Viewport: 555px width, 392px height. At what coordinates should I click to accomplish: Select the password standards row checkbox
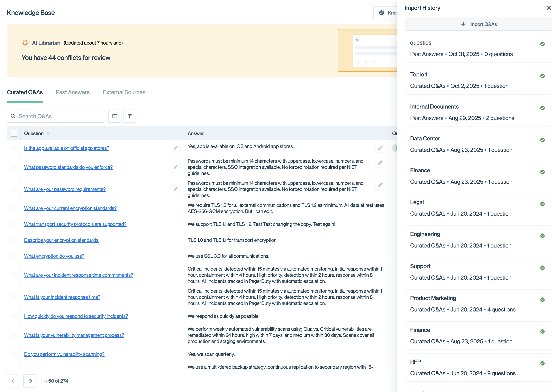pos(14,167)
